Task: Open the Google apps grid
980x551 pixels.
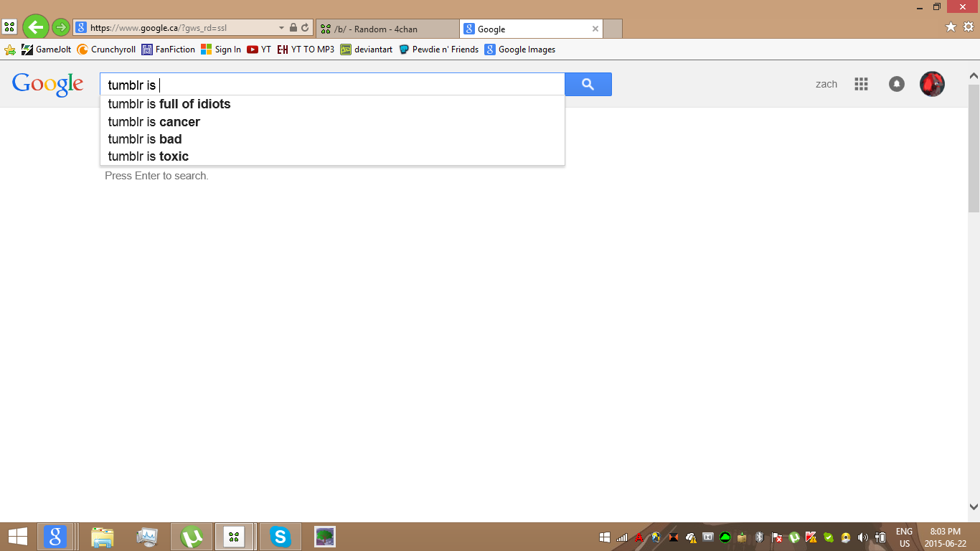Action: [x=861, y=84]
